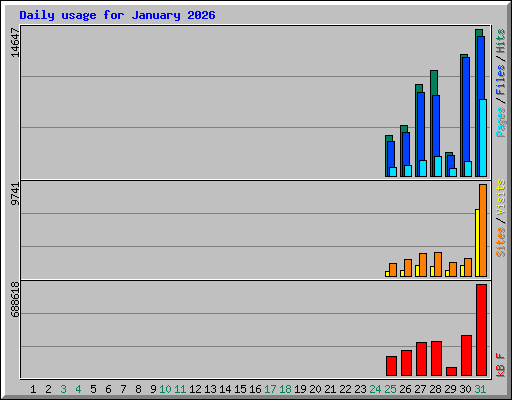Click the yellow Visits bar for day 31
This screenshot has width=512, height=400.
(477, 243)
